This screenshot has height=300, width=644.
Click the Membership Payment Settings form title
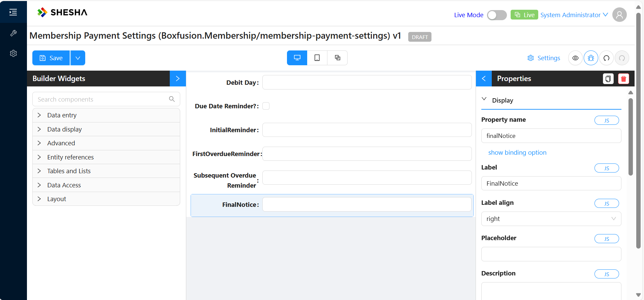click(x=215, y=36)
